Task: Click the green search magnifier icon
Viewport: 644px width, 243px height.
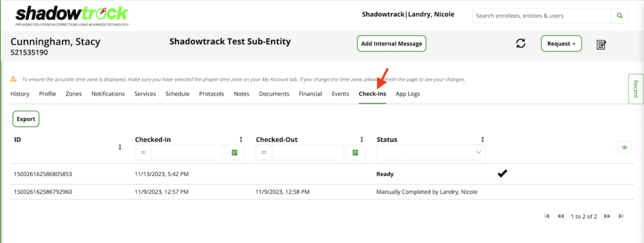Action: 620,16
